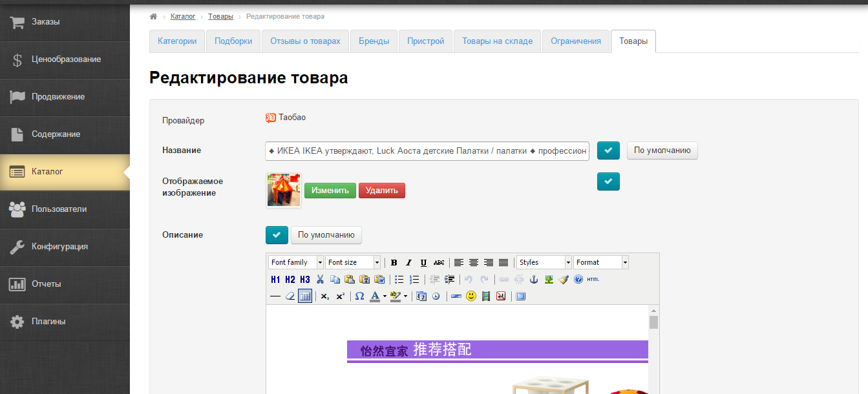Cut selection with the scissors icon
Image resolution: width=868 pixels, height=394 pixels.
(320, 280)
